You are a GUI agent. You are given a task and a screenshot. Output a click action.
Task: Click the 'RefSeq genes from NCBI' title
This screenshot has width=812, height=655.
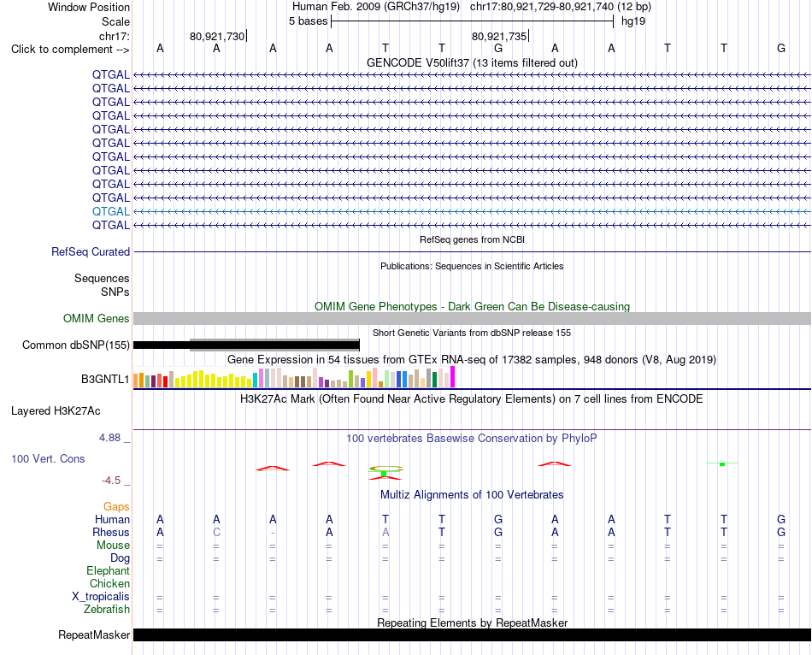(x=472, y=240)
